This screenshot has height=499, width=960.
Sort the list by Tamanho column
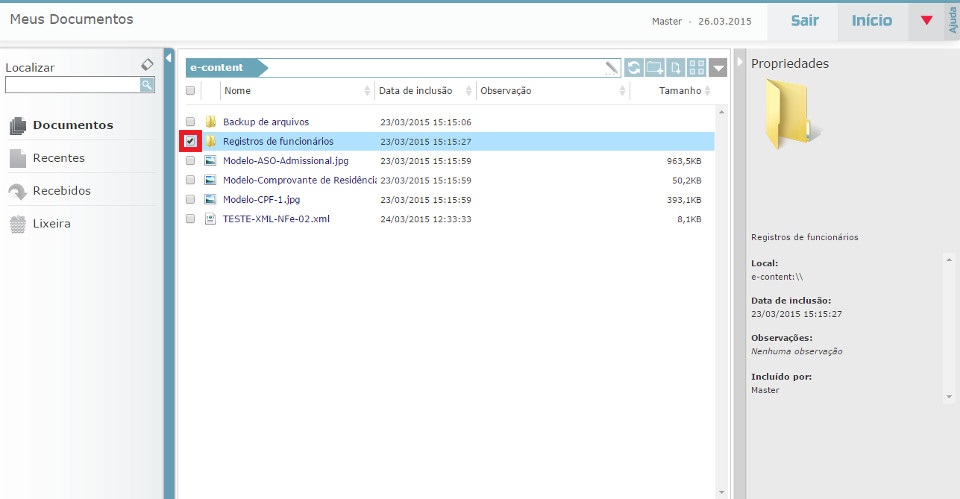[x=680, y=91]
